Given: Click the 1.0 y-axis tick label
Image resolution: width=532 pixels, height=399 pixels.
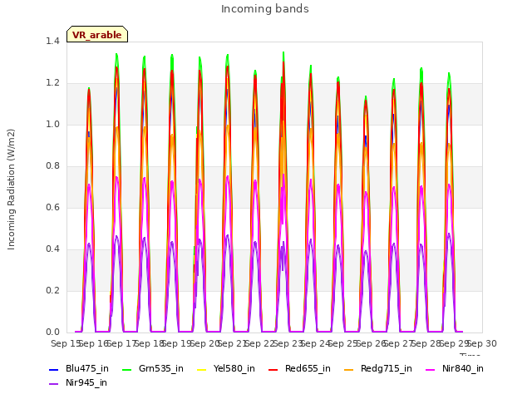Looking at the screenshot, I should point(52,124).
